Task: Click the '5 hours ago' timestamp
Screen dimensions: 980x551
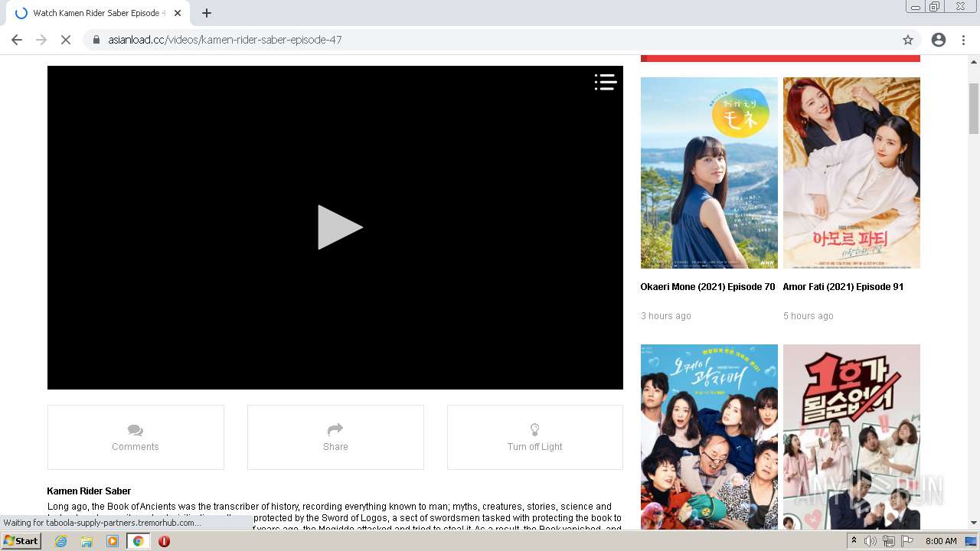Action: pos(808,316)
